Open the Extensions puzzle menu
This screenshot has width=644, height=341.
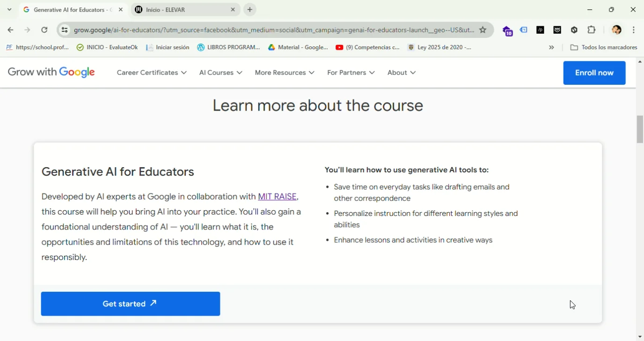[592, 30]
